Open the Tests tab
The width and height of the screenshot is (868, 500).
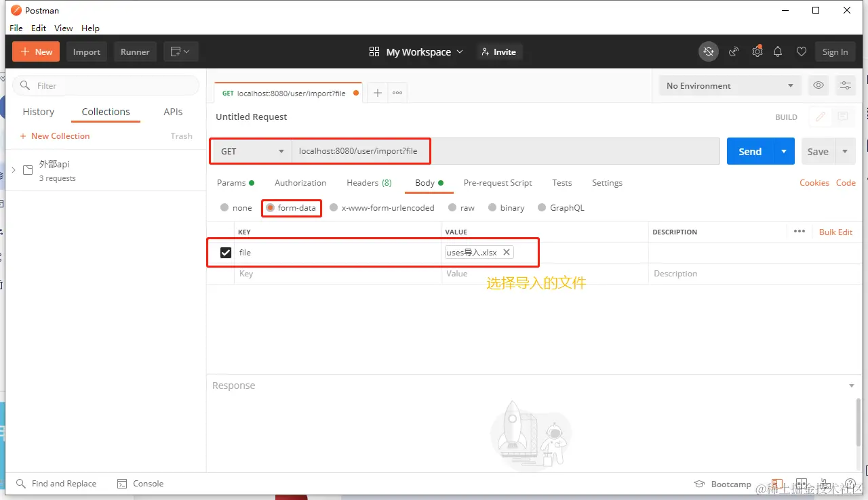click(x=561, y=183)
